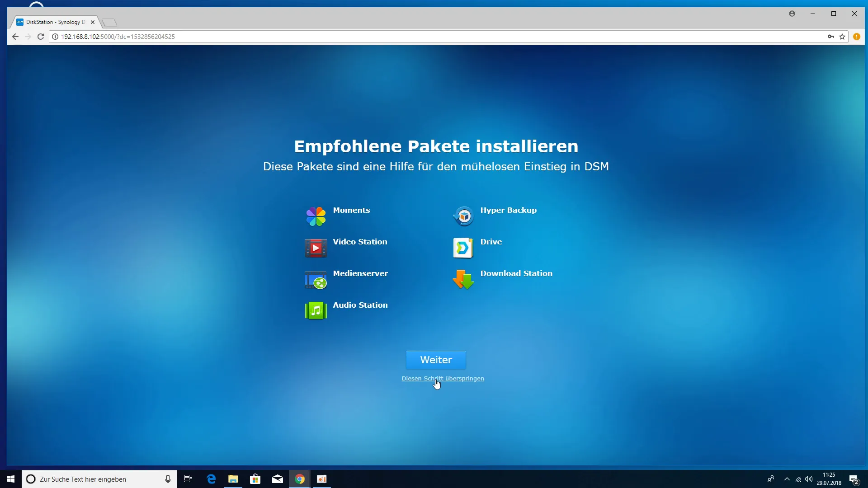Select the Medienserver label
Viewport: 868px width, 488px height.
point(360,273)
